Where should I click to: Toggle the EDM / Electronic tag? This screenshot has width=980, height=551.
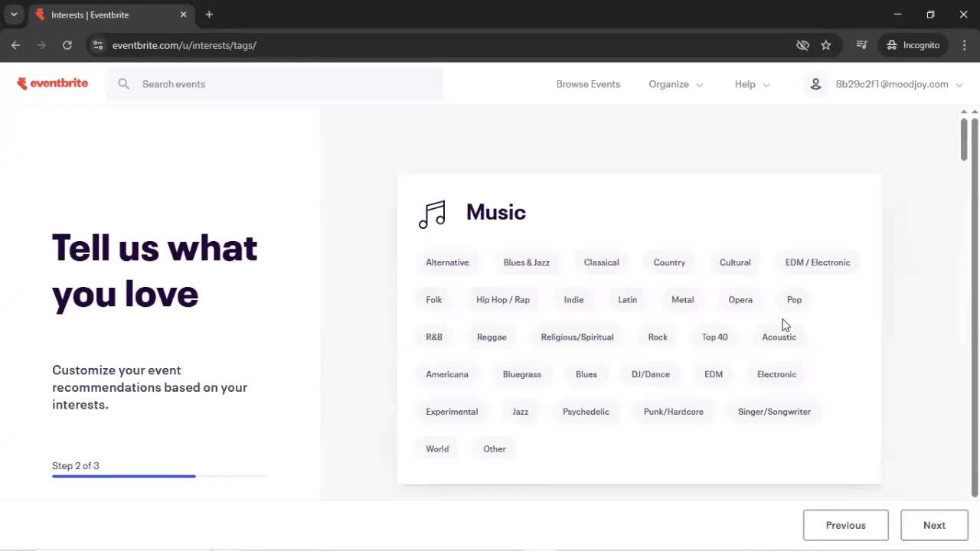pos(818,262)
